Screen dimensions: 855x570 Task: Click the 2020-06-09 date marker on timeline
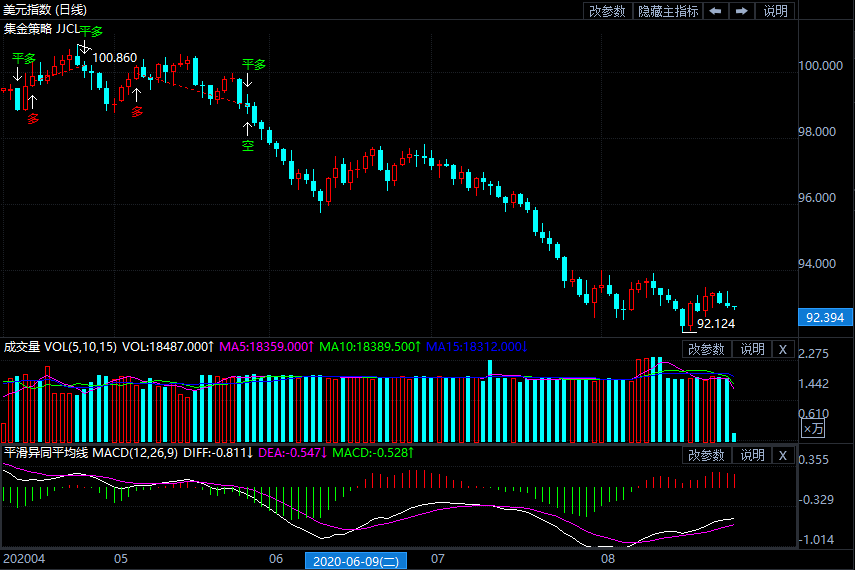355,561
